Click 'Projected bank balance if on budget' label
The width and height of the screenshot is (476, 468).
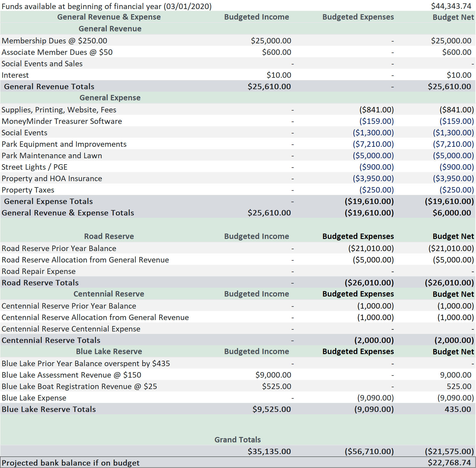click(x=71, y=463)
